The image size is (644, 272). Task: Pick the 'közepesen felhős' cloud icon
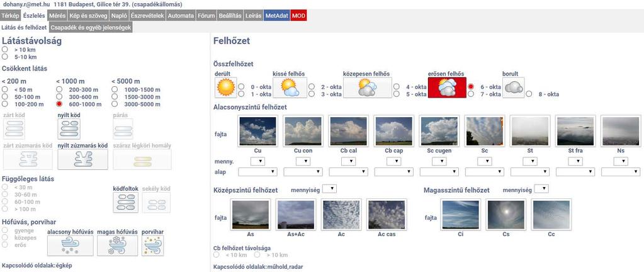(x=367, y=88)
